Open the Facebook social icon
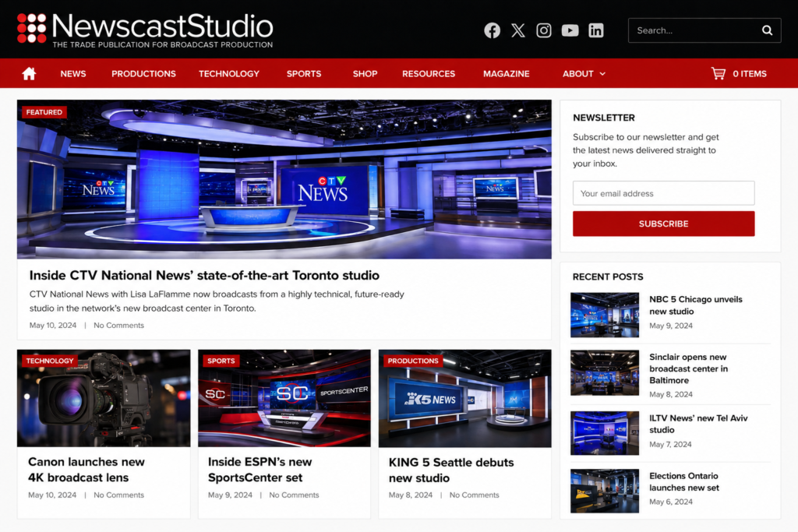 tap(492, 30)
